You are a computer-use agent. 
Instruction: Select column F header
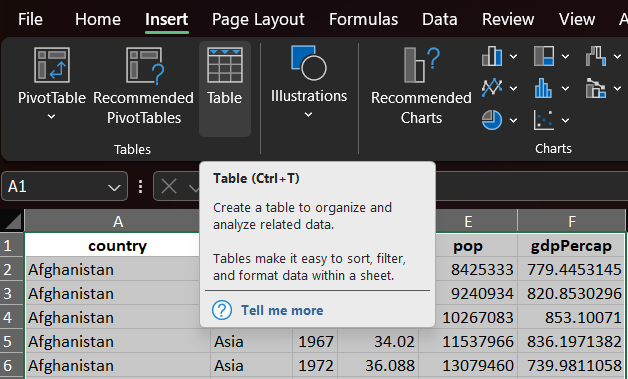[571, 221]
